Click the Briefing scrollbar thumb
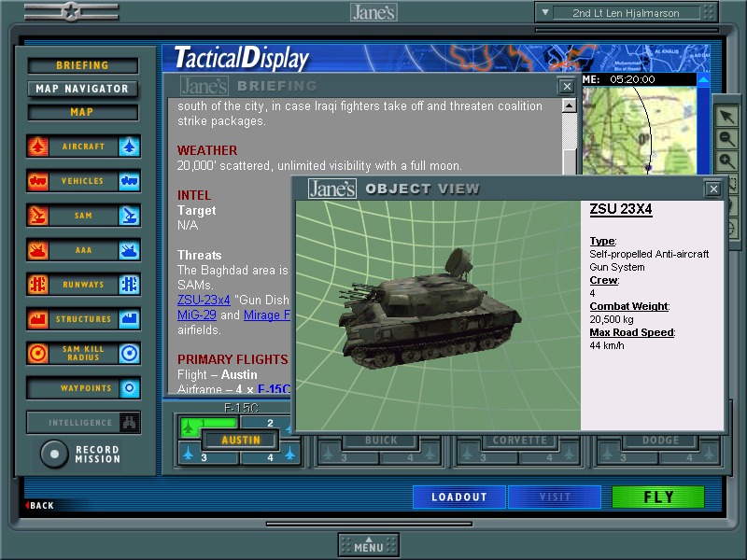The image size is (747, 560). point(569,161)
